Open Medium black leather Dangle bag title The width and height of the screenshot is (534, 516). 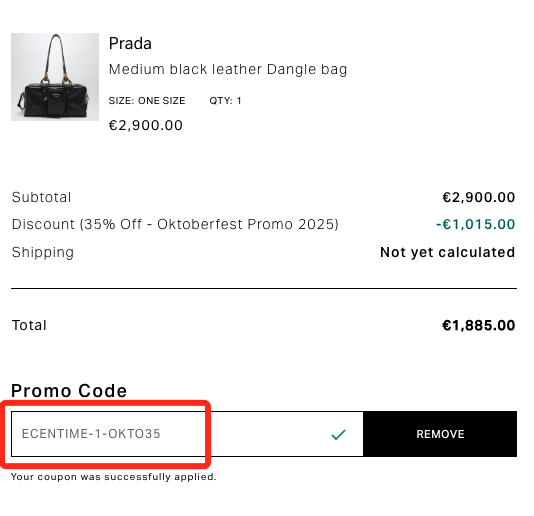(228, 69)
